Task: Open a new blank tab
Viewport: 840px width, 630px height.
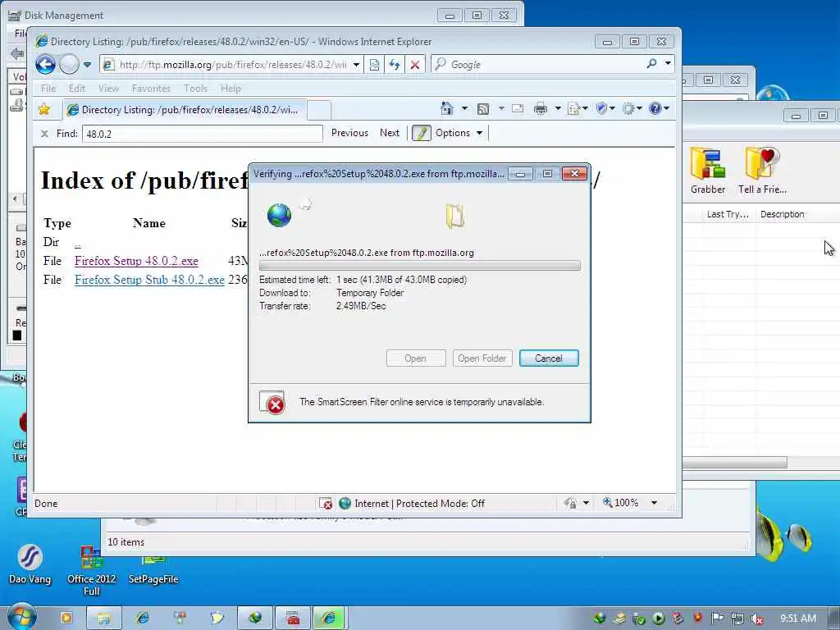Action: pyautogui.click(x=319, y=111)
